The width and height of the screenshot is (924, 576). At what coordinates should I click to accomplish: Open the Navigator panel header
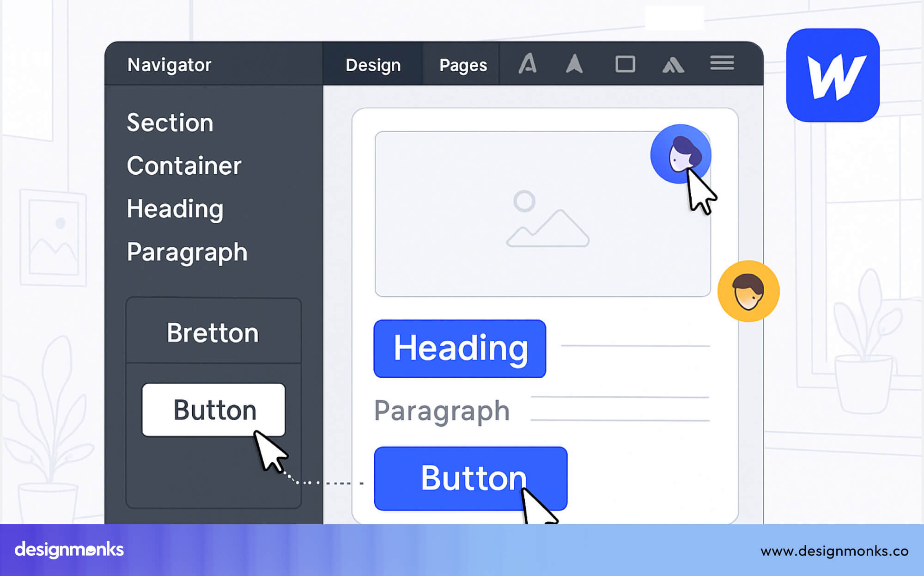169,65
